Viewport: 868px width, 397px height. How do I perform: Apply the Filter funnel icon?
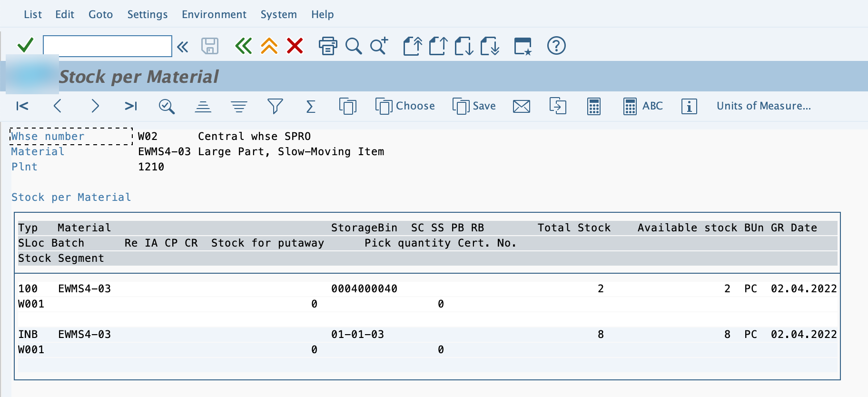coord(275,106)
